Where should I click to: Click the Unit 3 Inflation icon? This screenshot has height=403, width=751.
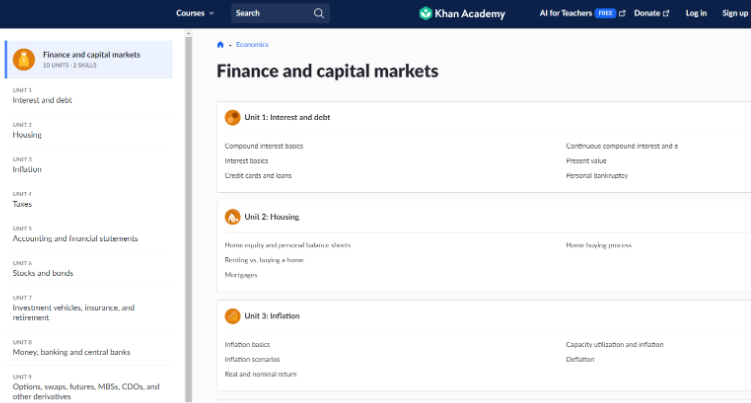(x=232, y=316)
